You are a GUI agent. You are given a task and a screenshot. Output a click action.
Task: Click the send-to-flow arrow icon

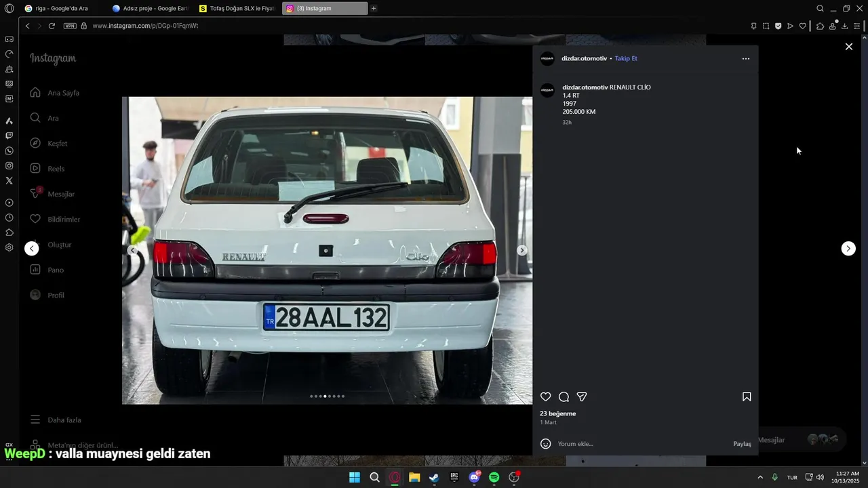coord(790,26)
